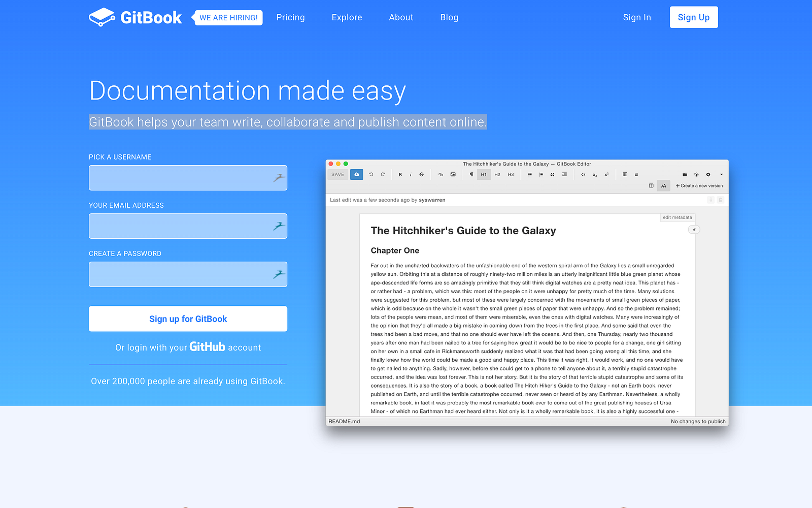Apply the H1 heading style

(484, 175)
